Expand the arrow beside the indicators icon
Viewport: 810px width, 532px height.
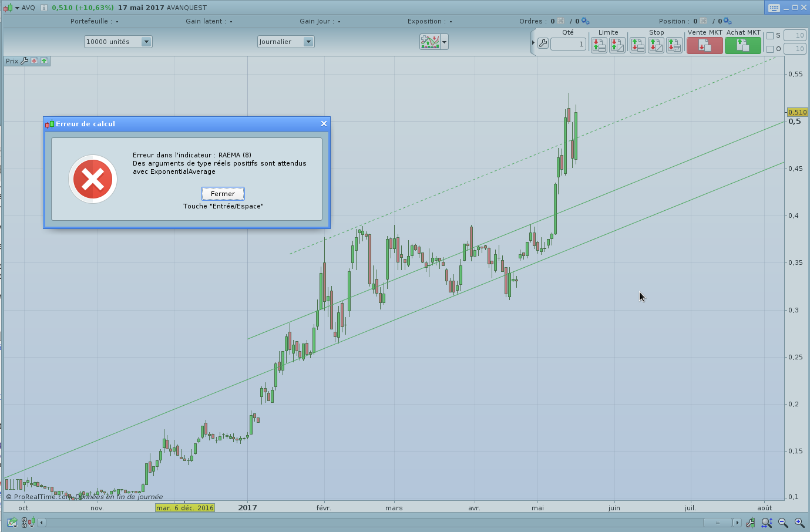pos(445,42)
